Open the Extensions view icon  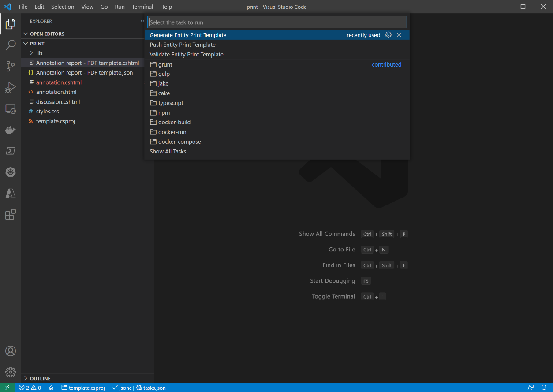(x=11, y=214)
